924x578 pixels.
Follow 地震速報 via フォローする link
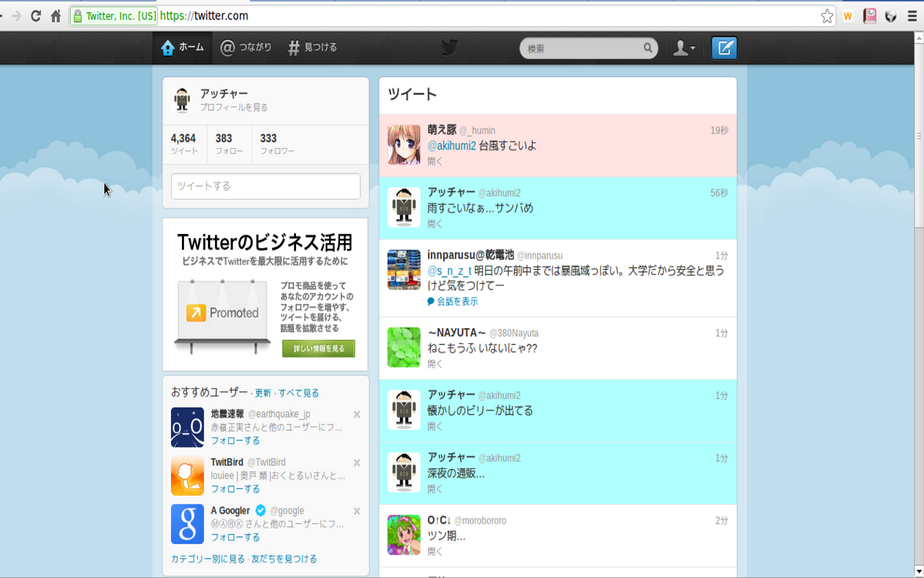tap(235, 441)
